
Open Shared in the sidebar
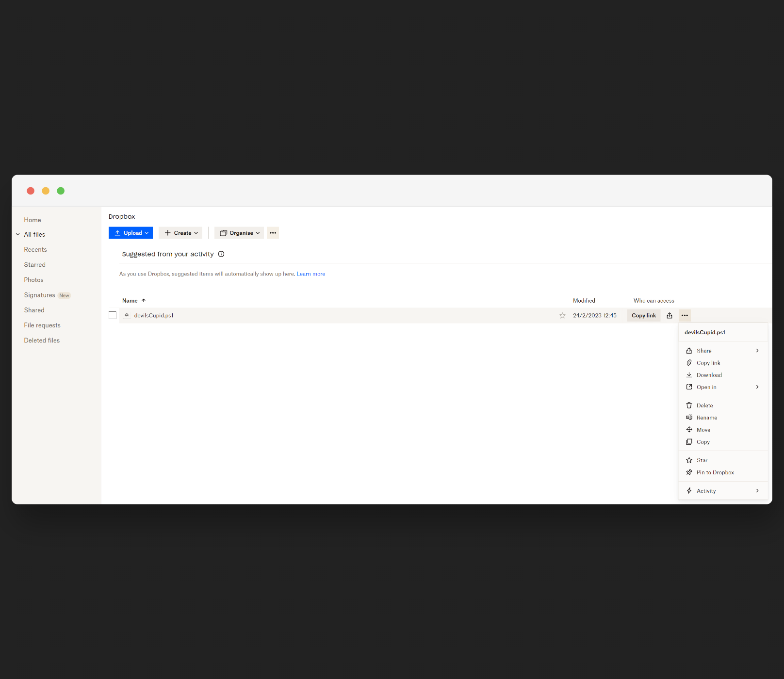point(34,310)
